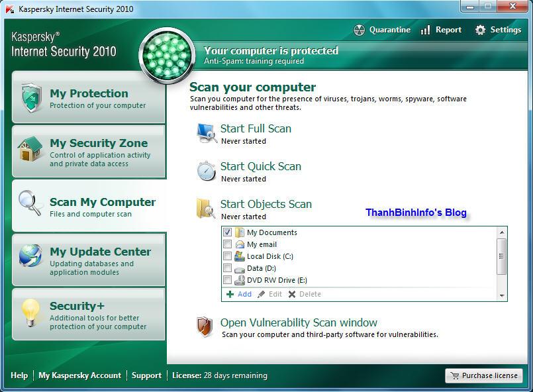Image resolution: width=533 pixels, height=392 pixels.
Task: Click the My email envelope icon
Action: coord(240,244)
